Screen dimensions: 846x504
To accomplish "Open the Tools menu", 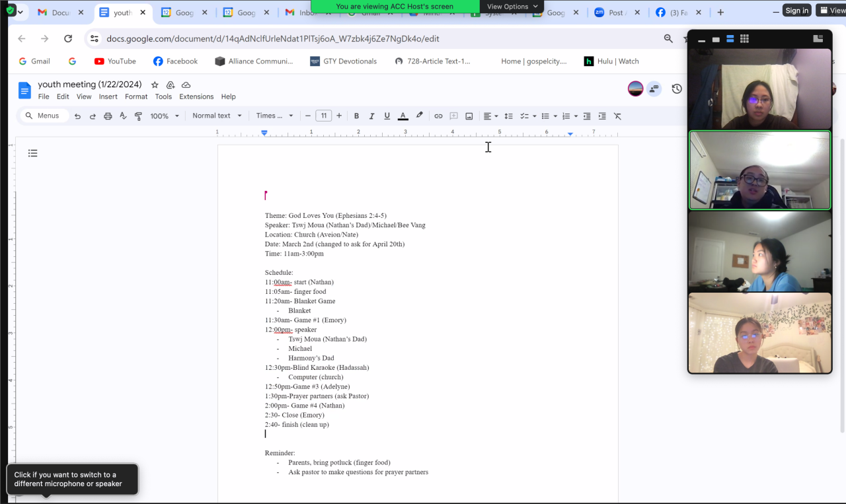I will click(163, 96).
